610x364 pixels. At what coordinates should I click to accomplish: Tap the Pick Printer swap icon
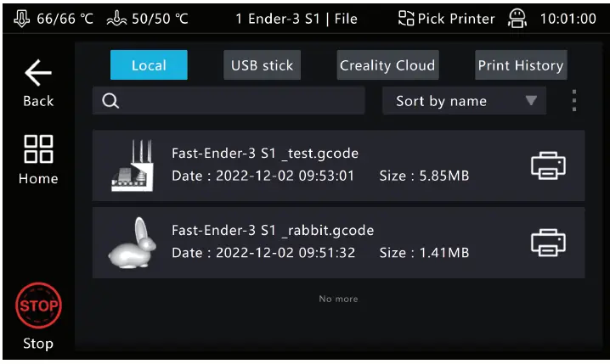406,19
